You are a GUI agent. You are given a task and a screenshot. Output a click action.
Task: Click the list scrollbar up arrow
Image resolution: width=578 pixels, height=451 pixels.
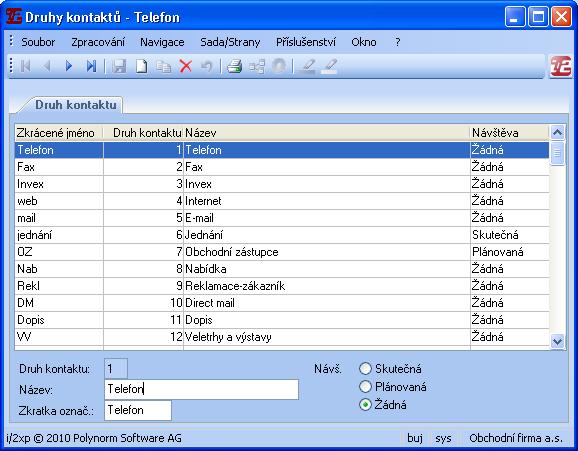click(x=557, y=132)
